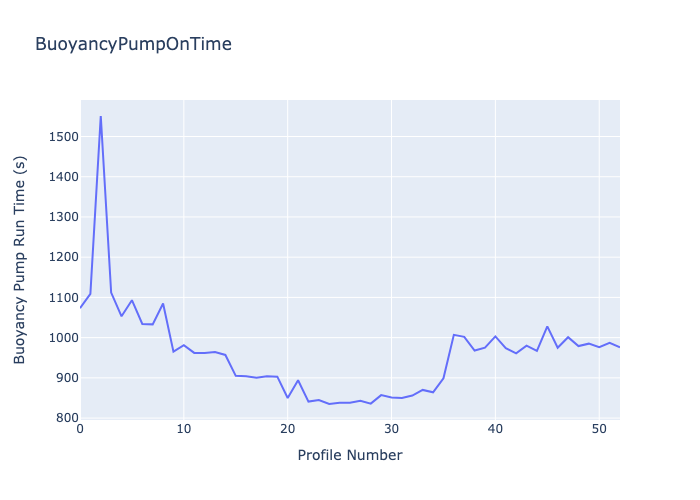The width and height of the screenshot is (700, 500).
Task: Click the 20 x-axis tick label
Action: point(288,429)
